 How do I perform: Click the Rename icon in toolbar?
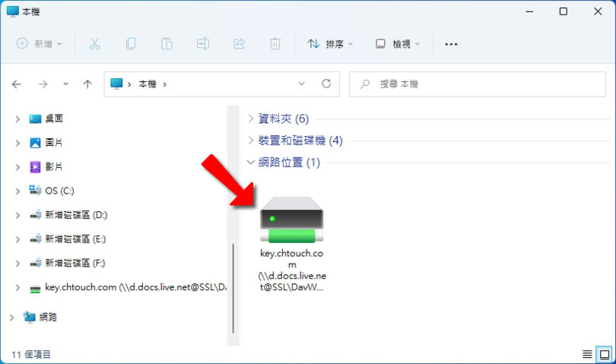(x=203, y=43)
